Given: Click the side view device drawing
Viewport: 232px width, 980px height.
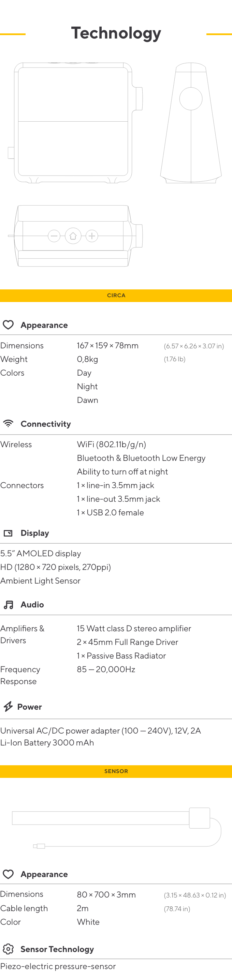Looking at the screenshot, I should (x=191, y=123).
